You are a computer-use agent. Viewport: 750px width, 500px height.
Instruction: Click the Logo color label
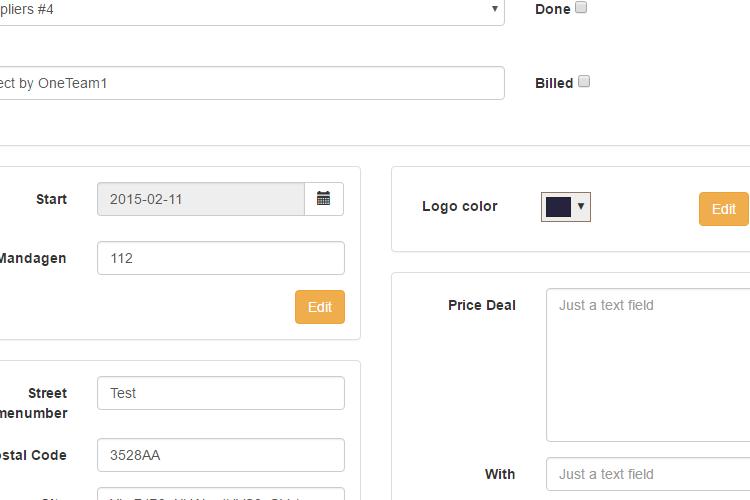pos(460,206)
